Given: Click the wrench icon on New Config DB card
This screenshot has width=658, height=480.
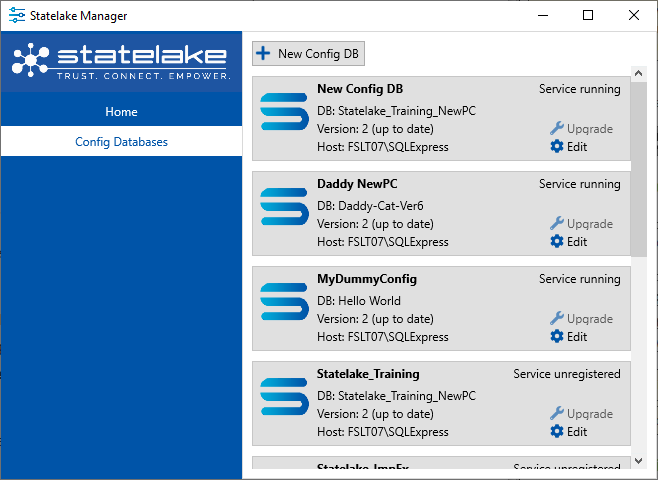Looking at the screenshot, I should pos(556,128).
